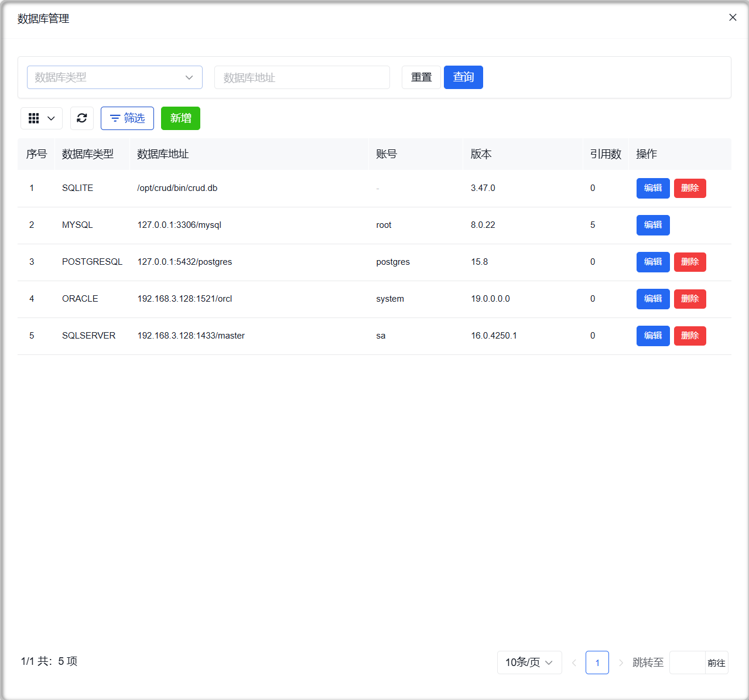Open the 10条/页 page size dropdown

point(529,663)
